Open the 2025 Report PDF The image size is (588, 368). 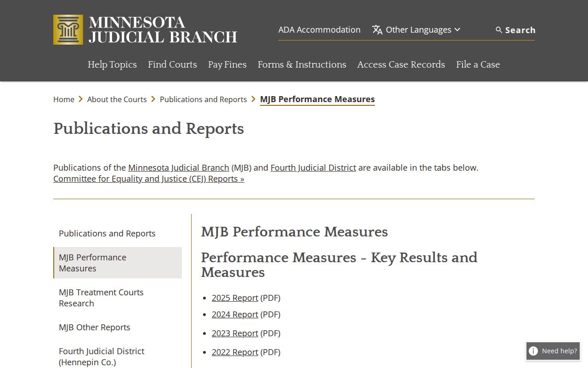235,298
